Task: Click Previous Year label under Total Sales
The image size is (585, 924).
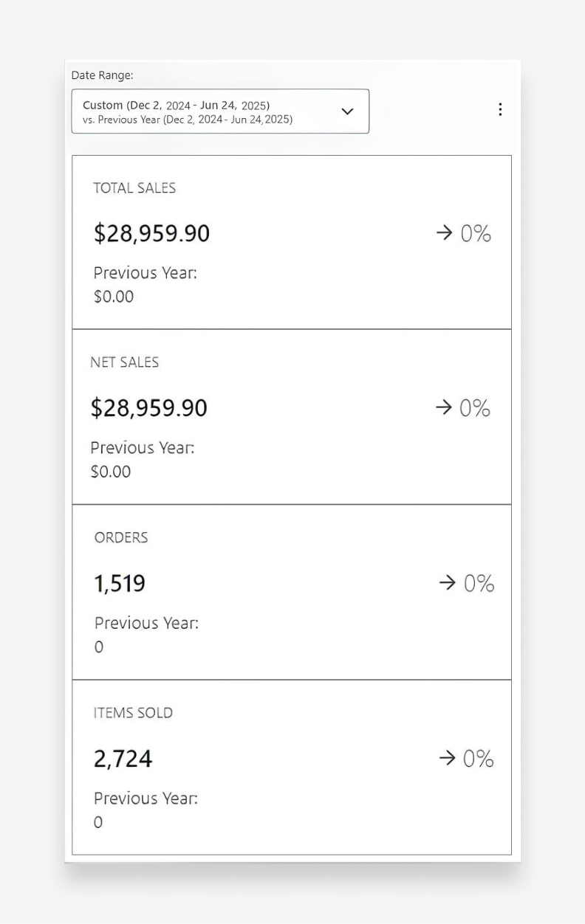Action: click(x=145, y=273)
